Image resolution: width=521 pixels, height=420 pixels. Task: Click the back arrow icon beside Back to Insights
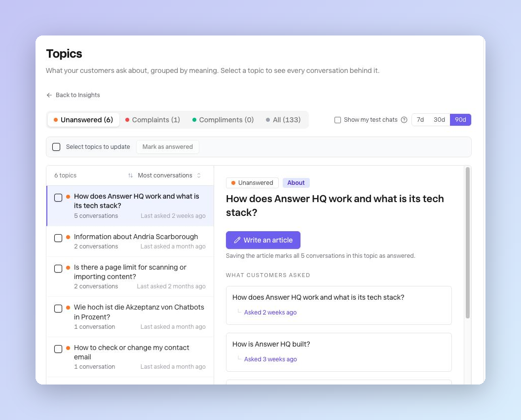pyautogui.click(x=49, y=95)
